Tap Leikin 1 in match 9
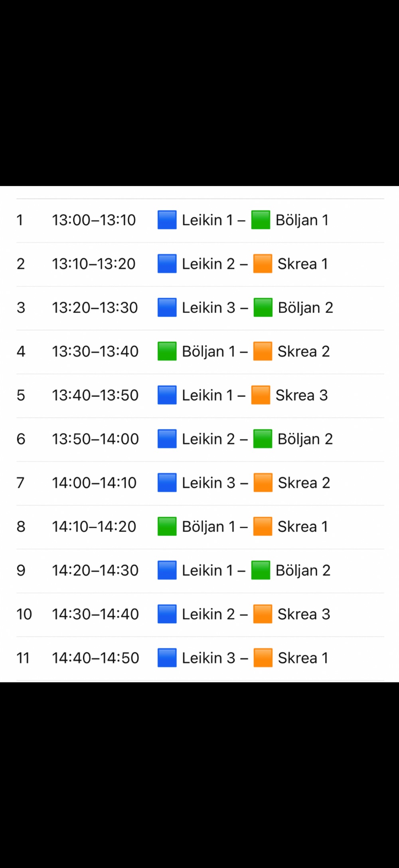 [207, 570]
